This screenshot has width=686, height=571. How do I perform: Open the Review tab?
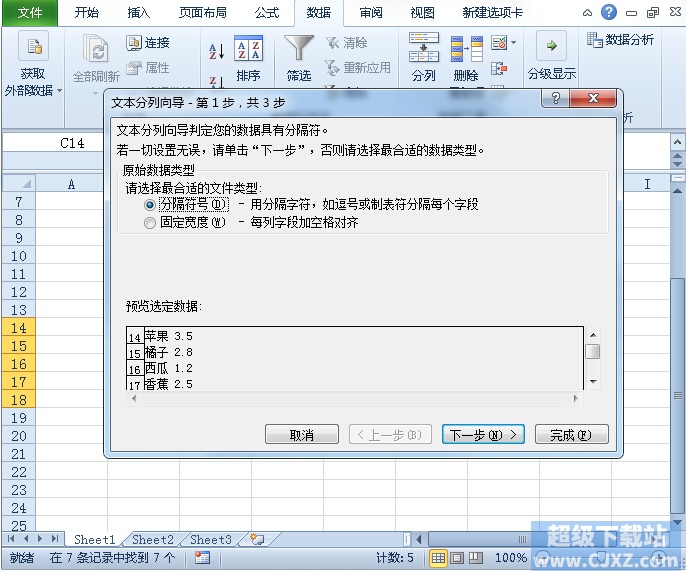coord(371,13)
